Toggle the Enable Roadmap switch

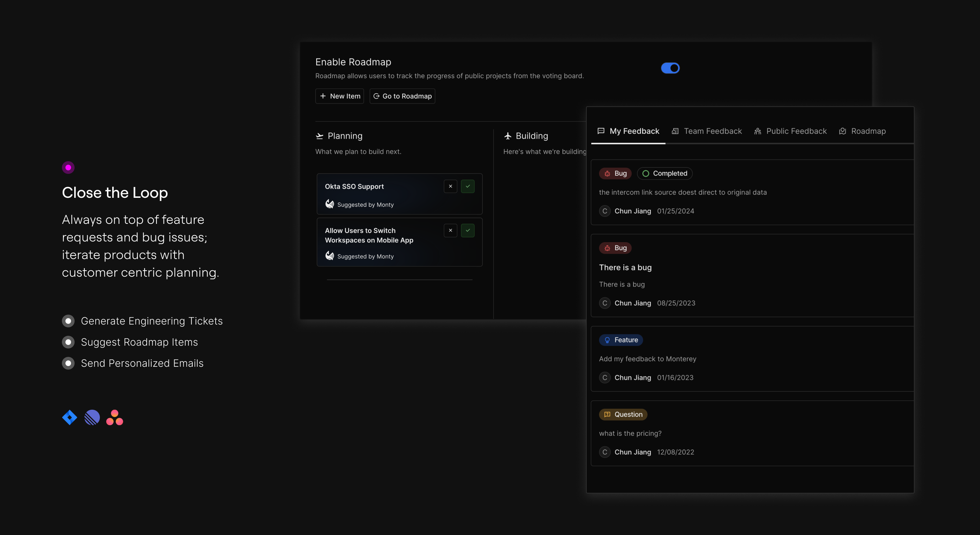coord(670,68)
